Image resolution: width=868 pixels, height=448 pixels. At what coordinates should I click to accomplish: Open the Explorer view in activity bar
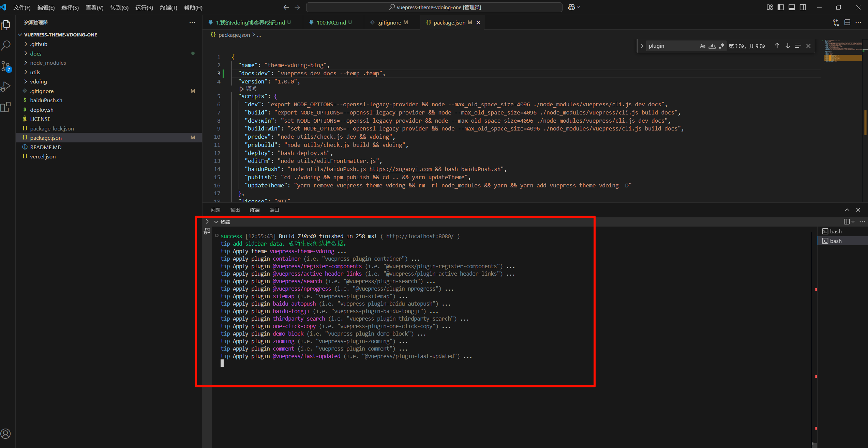point(6,25)
